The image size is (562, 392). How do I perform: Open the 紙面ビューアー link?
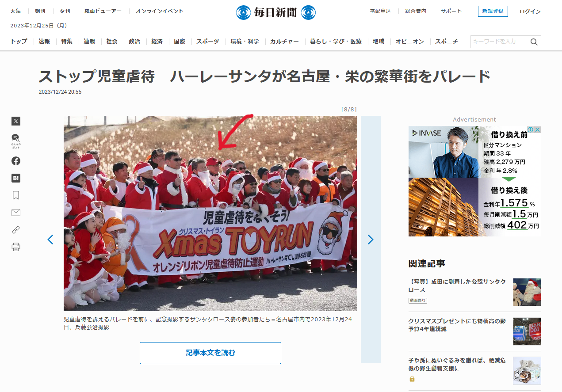point(103,11)
